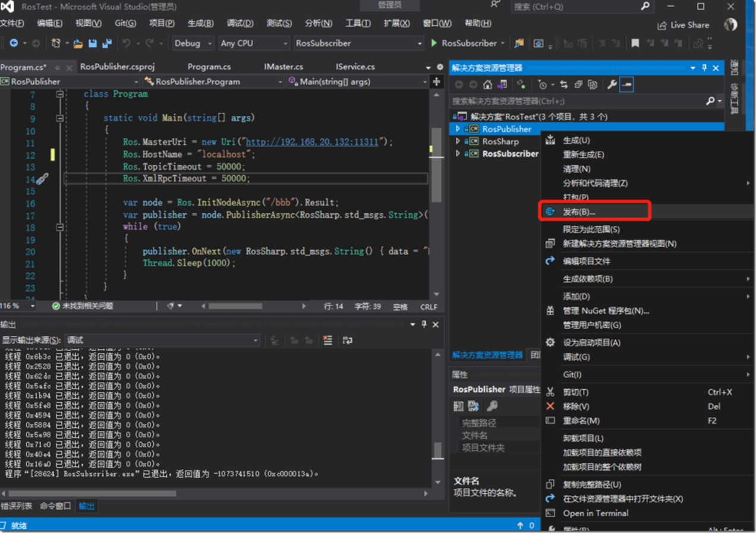Click the search magnifier in the title bar

645,7
